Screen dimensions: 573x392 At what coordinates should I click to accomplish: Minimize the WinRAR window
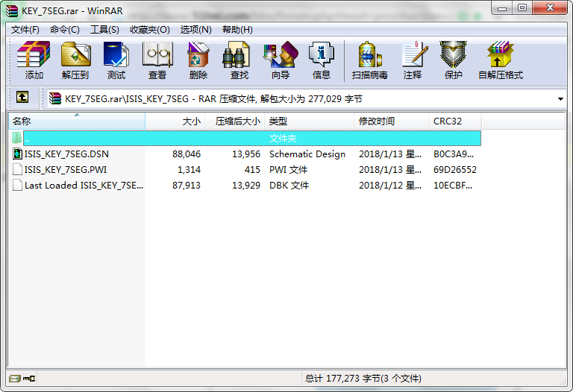pos(502,8)
